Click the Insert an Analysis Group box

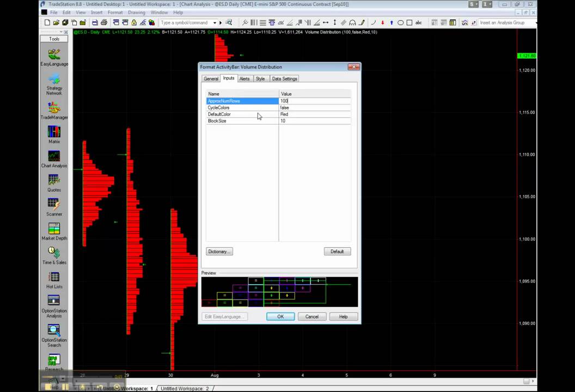(506, 23)
